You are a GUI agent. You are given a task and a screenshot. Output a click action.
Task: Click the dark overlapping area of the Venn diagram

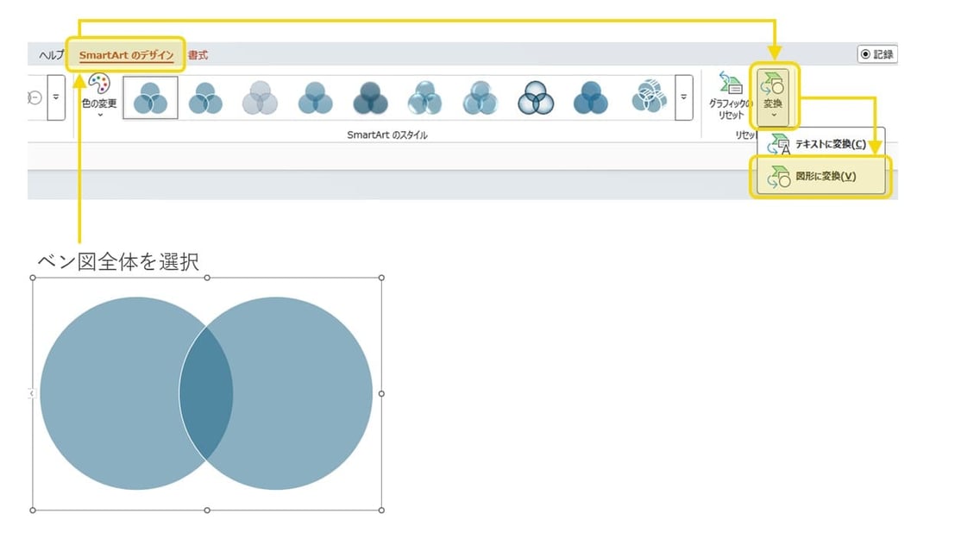click(x=206, y=393)
